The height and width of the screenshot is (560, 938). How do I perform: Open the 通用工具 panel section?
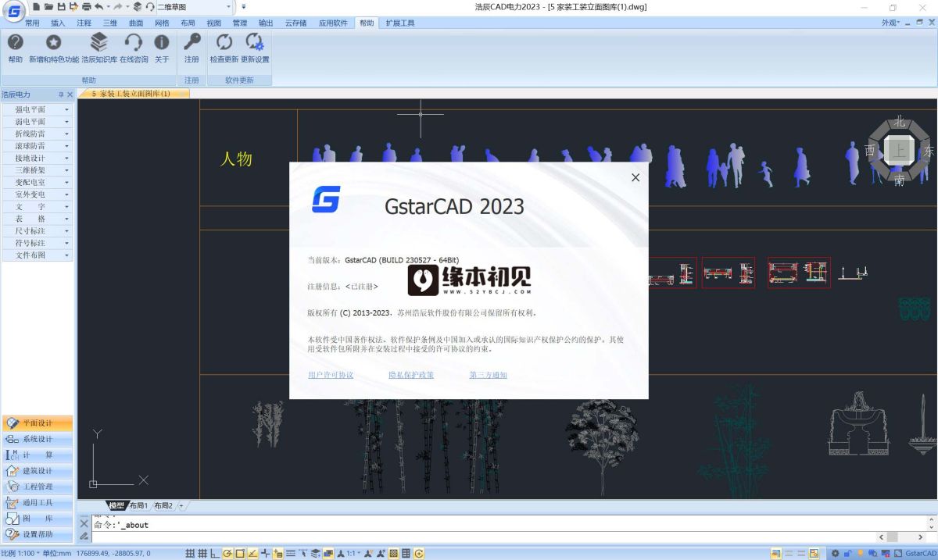pyautogui.click(x=38, y=503)
